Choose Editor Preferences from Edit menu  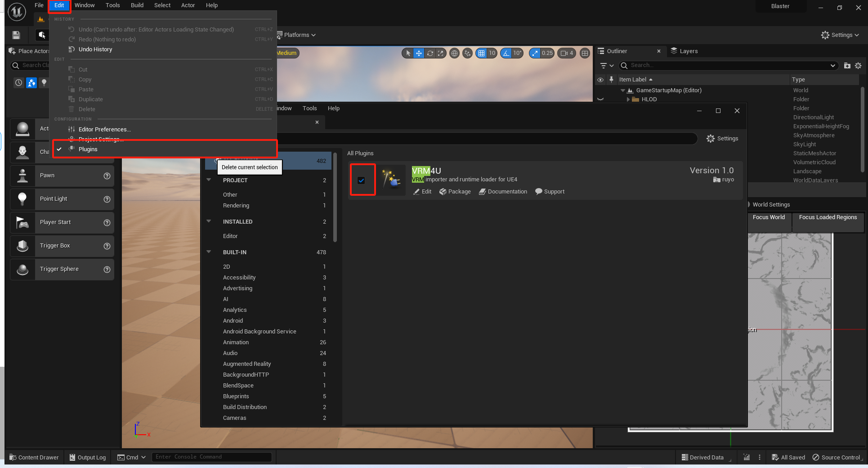(104, 130)
